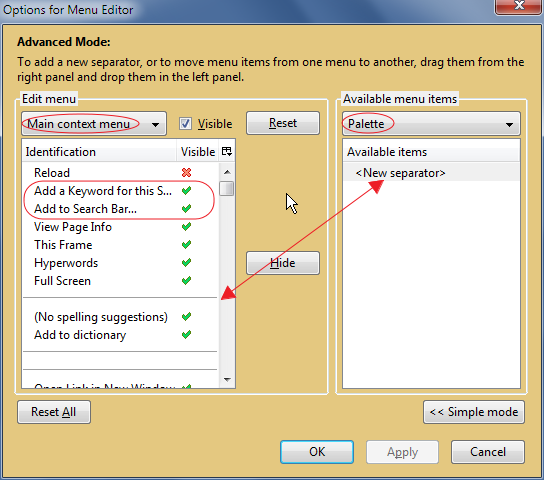Click green check beside This Frame
The width and height of the screenshot is (544, 480).
[186, 245]
